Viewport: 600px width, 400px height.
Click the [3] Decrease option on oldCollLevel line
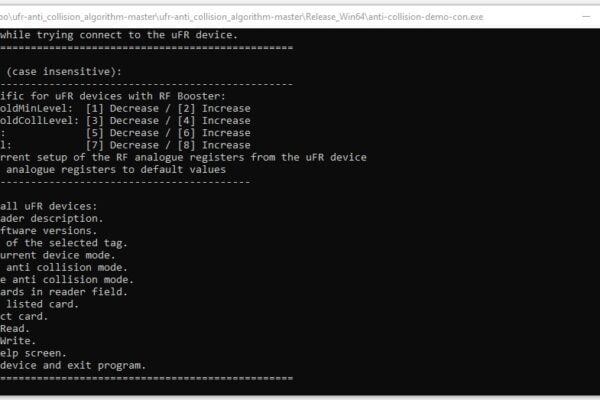click(x=122, y=121)
